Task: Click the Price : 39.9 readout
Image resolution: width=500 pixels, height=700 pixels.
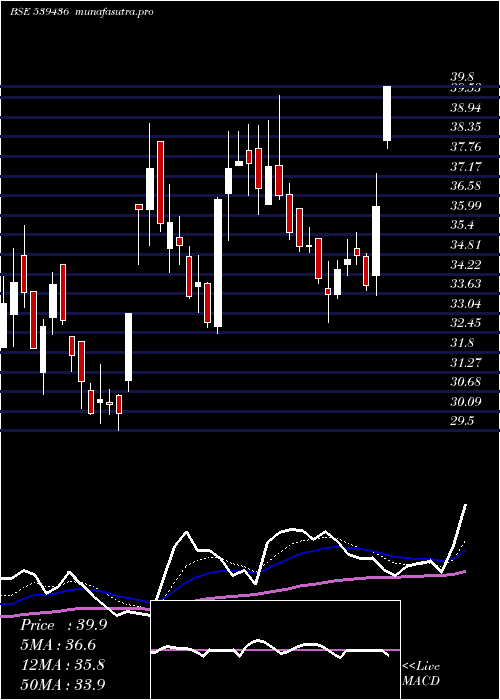Action: point(64,625)
